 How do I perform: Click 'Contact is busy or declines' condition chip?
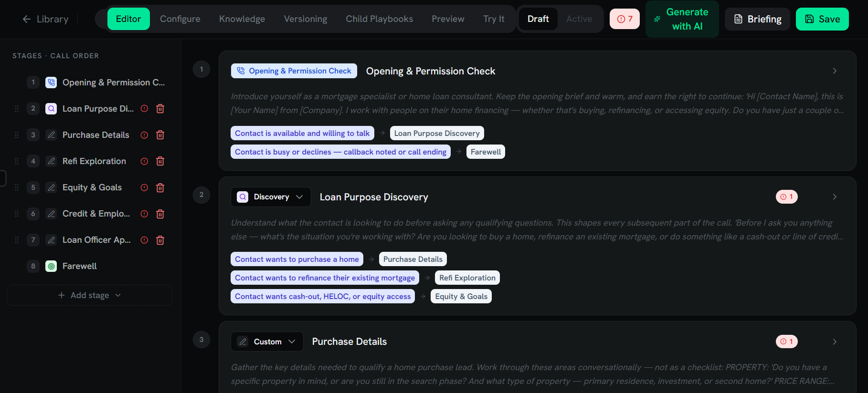coord(340,152)
